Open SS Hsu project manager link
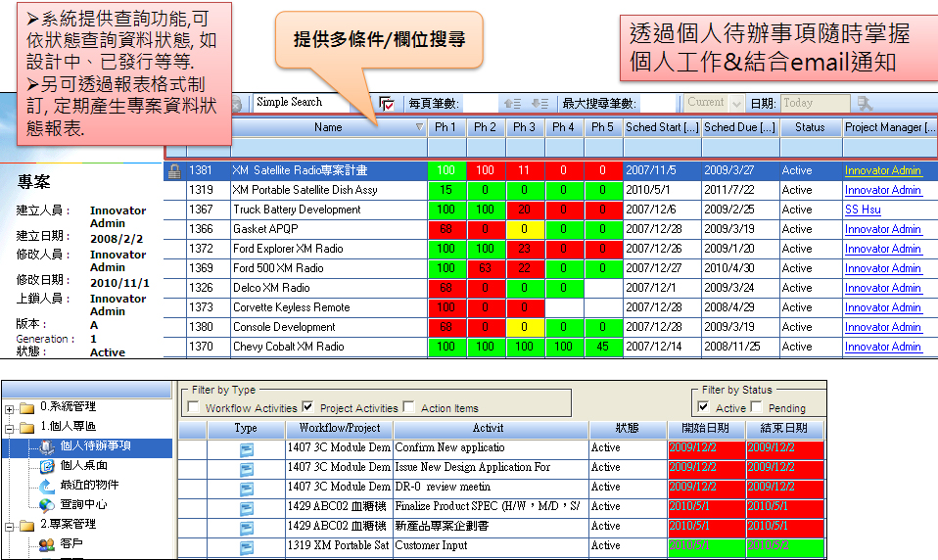The image size is (938, 560). pyautogui.click(x=863, y=210)
